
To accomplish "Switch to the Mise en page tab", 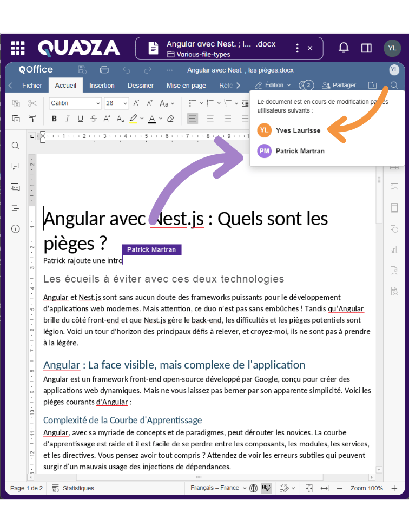I will (x=186, y=85).
